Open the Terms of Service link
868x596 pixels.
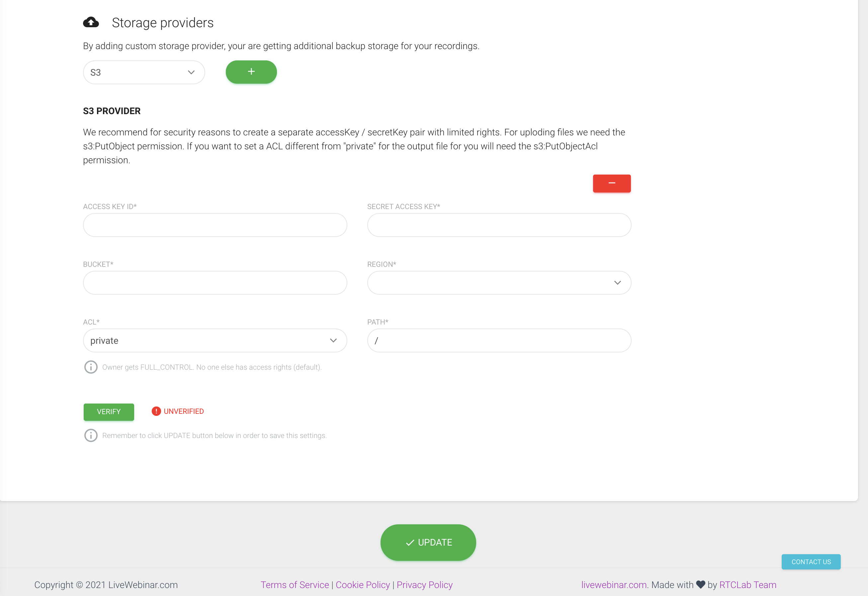[x=295, y=585]
